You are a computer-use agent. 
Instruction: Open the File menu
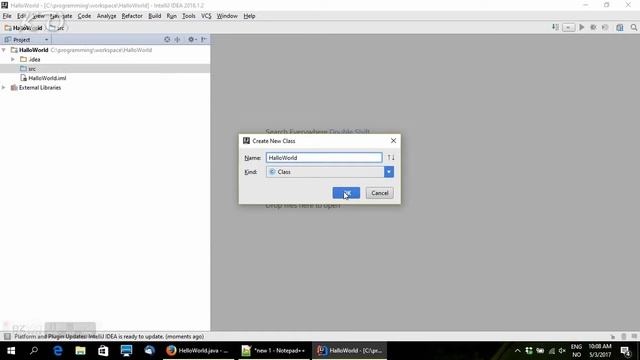[7, 16]
